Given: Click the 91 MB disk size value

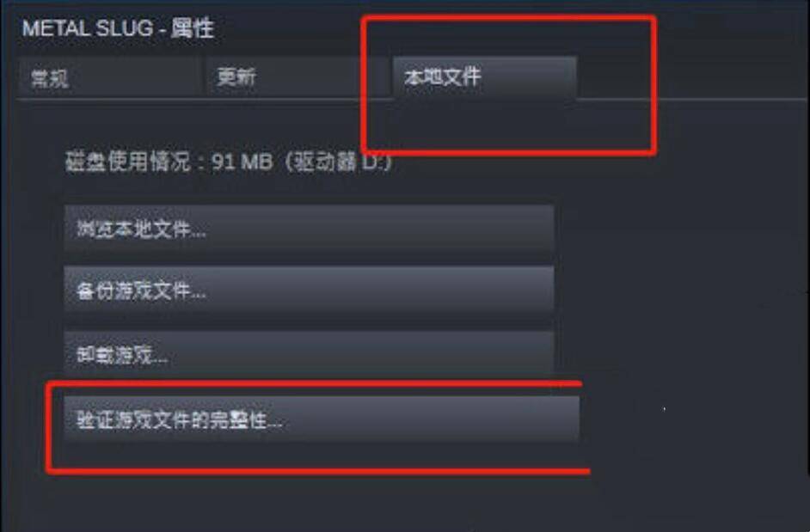Looking at the screenshot, I should tap(242, 162).
